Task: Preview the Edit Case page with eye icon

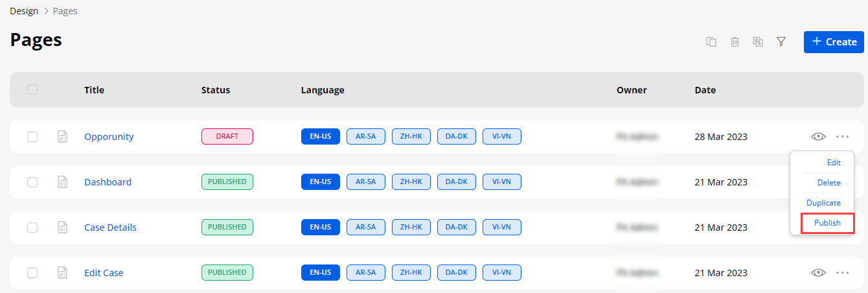Action: (819, 273)
